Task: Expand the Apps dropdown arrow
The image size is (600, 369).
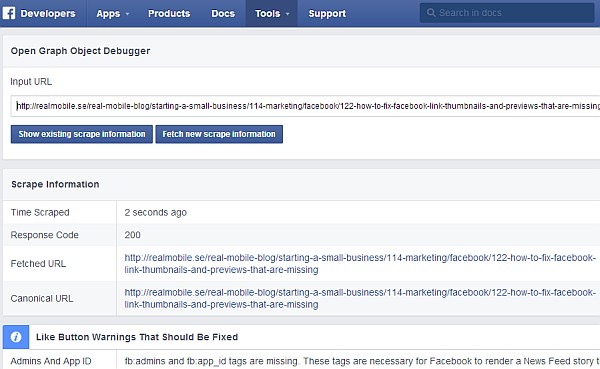Action: point(127,14)
